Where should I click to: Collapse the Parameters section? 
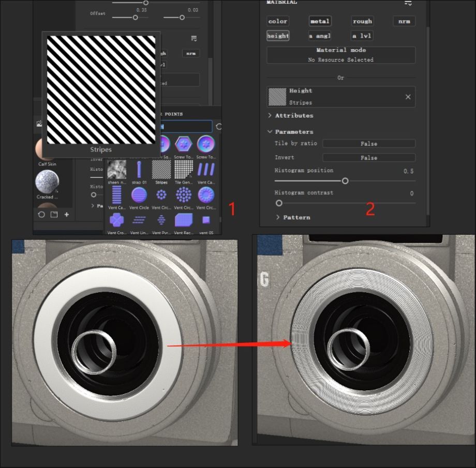pos(294,132)
